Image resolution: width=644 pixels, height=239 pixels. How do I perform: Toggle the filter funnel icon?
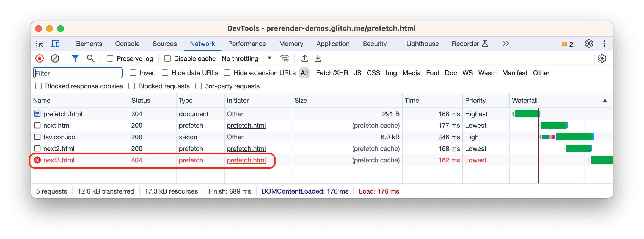75,58
